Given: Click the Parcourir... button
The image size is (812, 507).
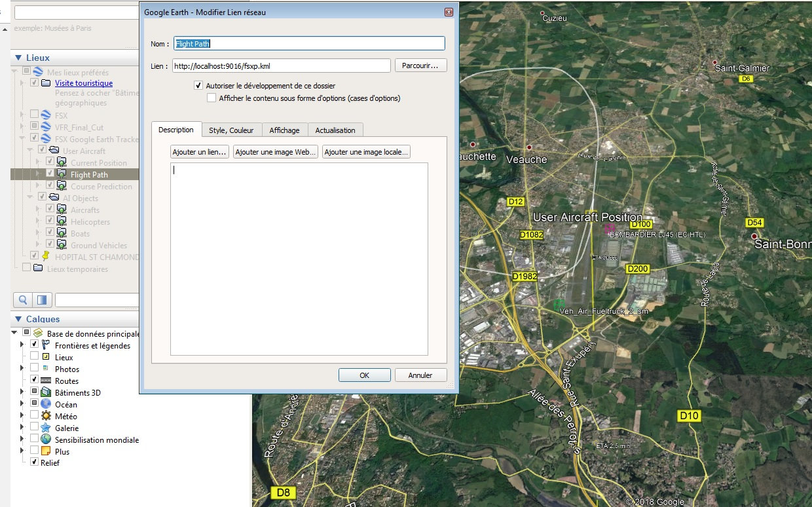Looking at the screenshot, I should pyautogui.click(x=420, y=66).
